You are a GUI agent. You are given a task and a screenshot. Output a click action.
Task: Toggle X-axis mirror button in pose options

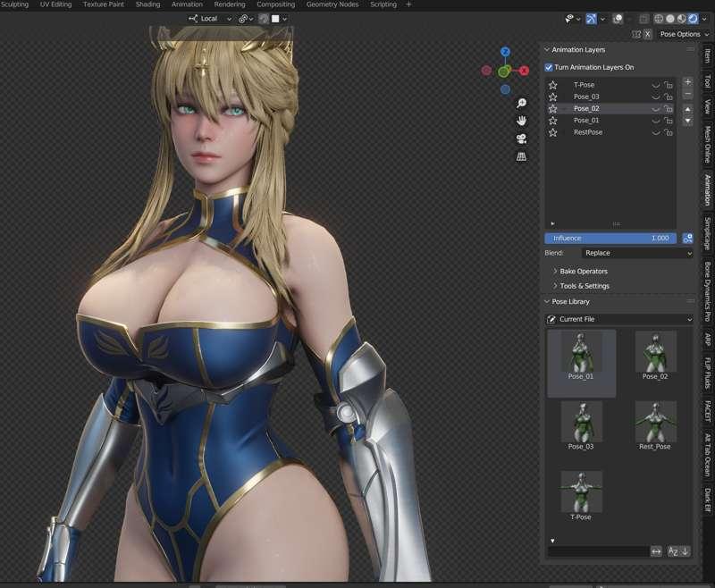pos(647,34)
